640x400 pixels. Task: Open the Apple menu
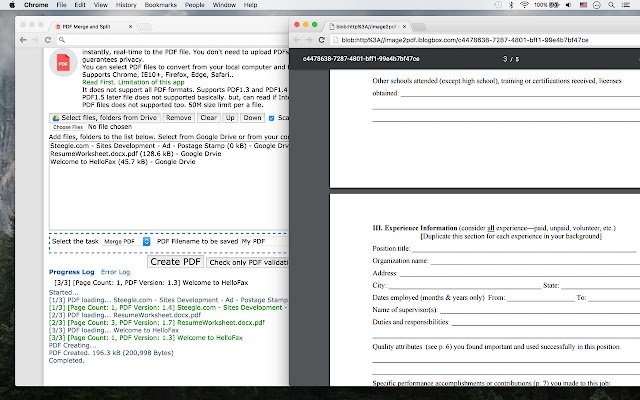pos(12,5)
